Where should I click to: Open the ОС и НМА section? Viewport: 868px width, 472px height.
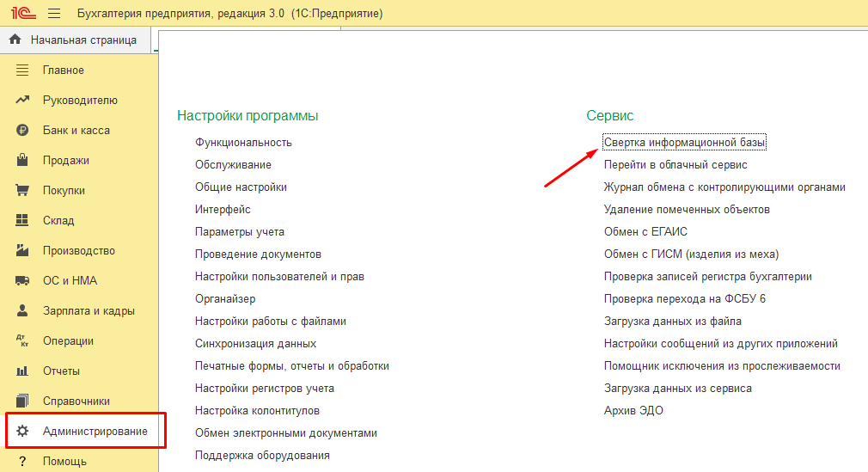point(70,281)
